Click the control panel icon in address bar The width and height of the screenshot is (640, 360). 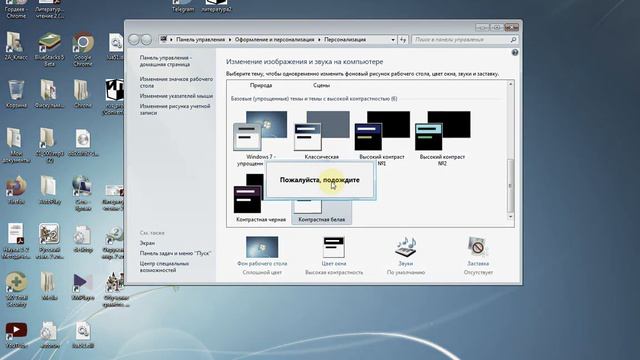[x=164, y=40]
